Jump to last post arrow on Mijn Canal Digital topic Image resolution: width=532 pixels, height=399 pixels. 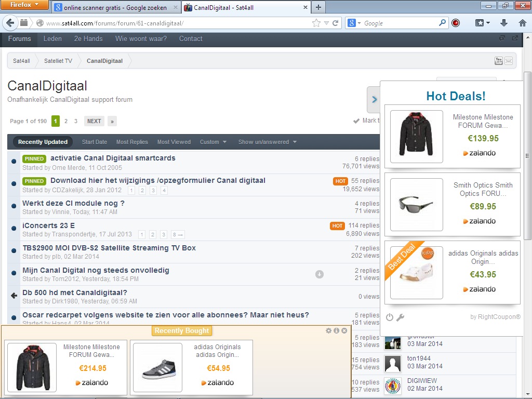point(320,274)
